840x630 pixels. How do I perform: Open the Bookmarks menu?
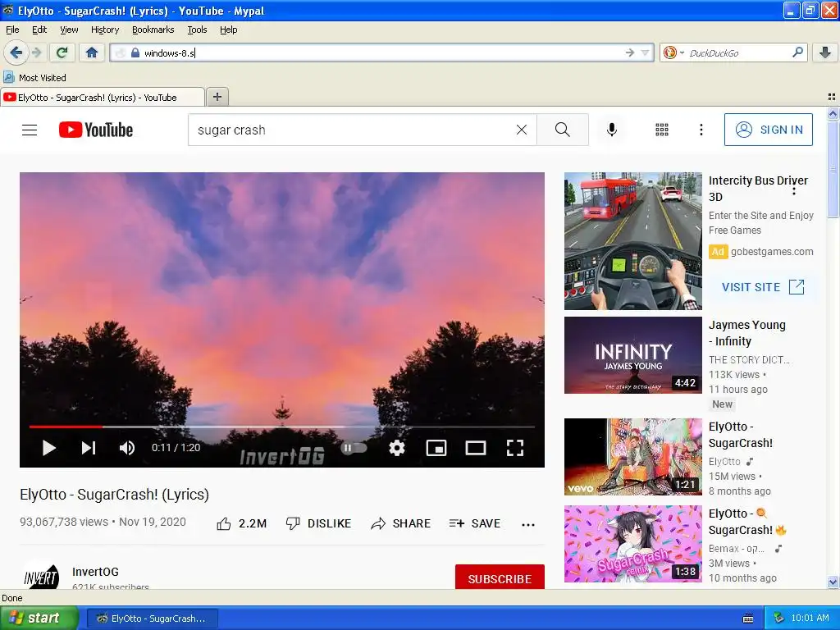[x=153, y=30]
